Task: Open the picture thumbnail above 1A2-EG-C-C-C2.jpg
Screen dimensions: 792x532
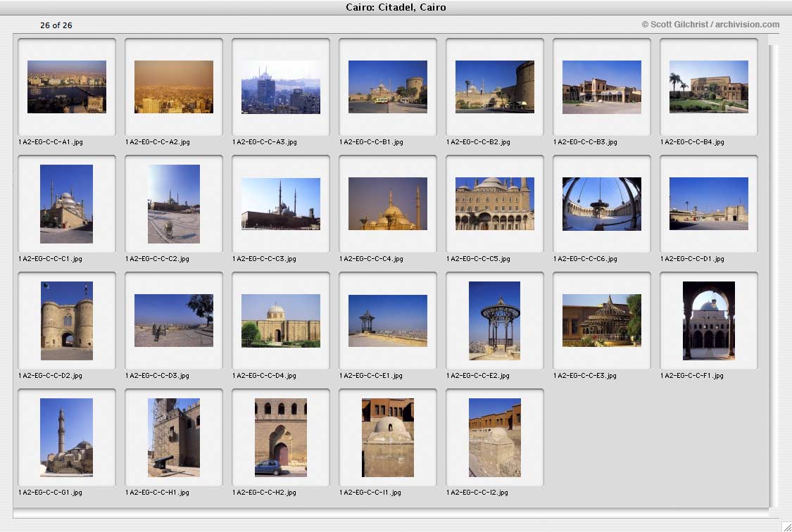Action: pos(174,204)
